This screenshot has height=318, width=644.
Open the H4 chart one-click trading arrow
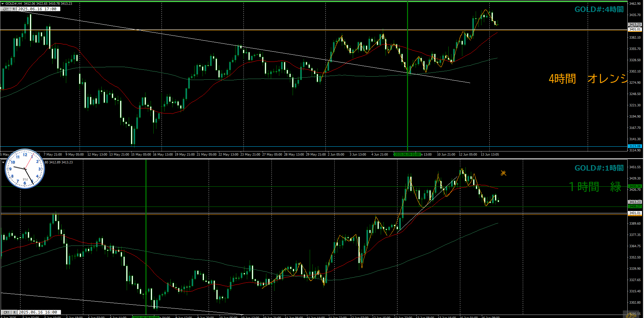[x=3, y=3]
